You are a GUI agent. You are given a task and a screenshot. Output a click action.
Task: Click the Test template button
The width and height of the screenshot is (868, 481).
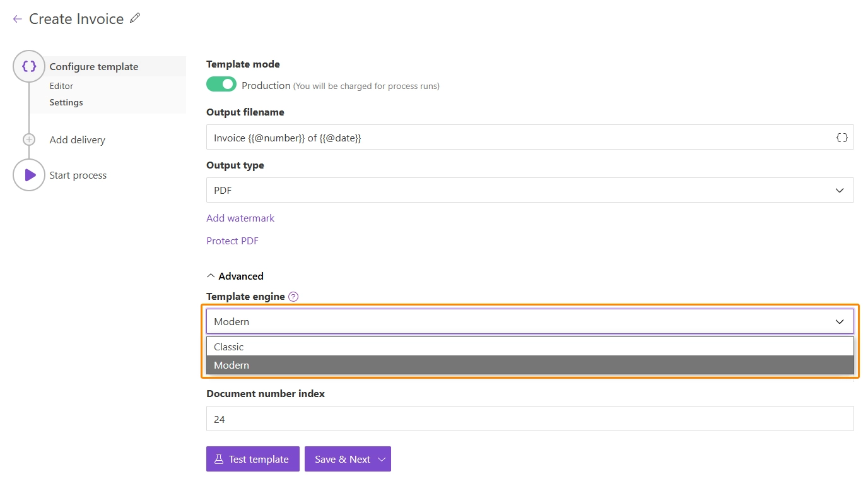pos(252,459)
